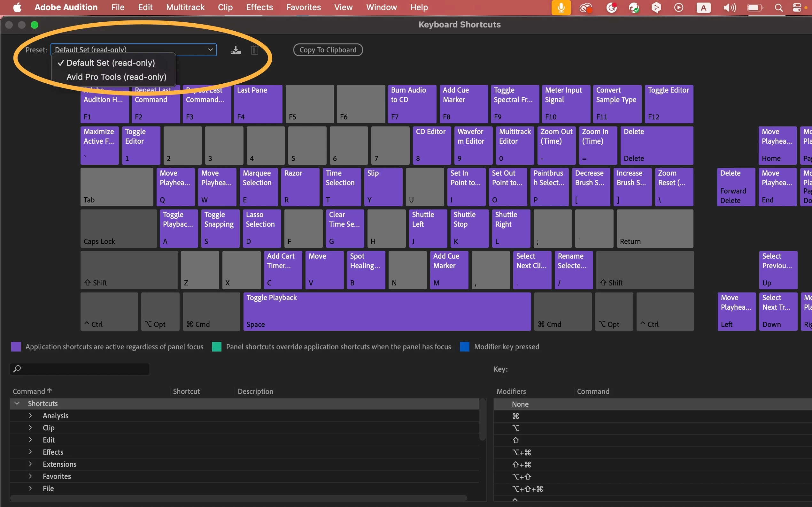Choose Avid Pro Tools (read-only) preset
Viewport: 812px width, 507px height.
coord(116,77)
